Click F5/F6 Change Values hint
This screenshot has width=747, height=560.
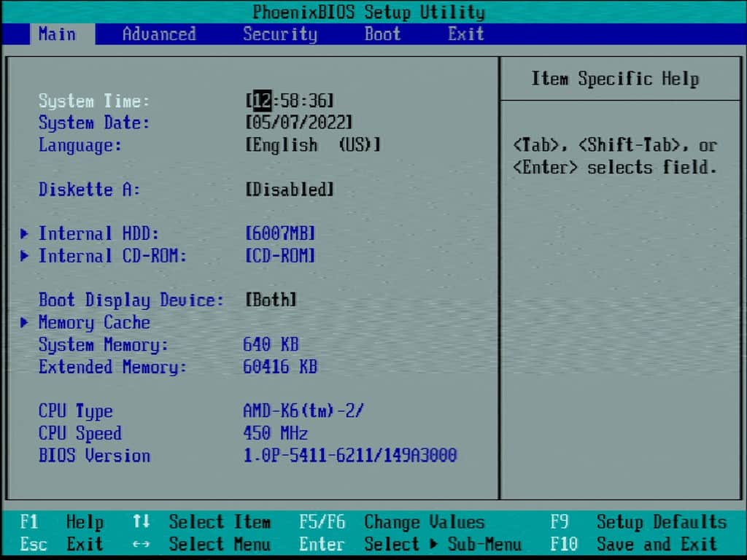(392, 522)
